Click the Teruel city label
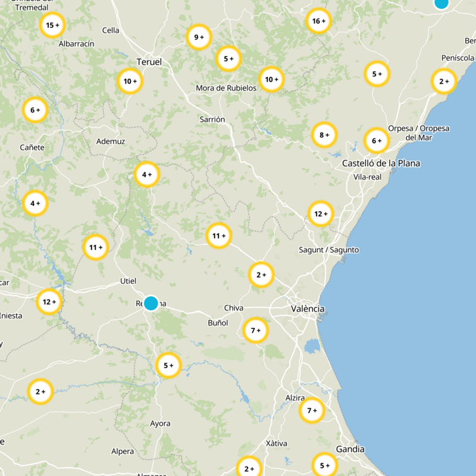Image resolution: width=476 pixels, height=476 pixels. coord(149,62)
